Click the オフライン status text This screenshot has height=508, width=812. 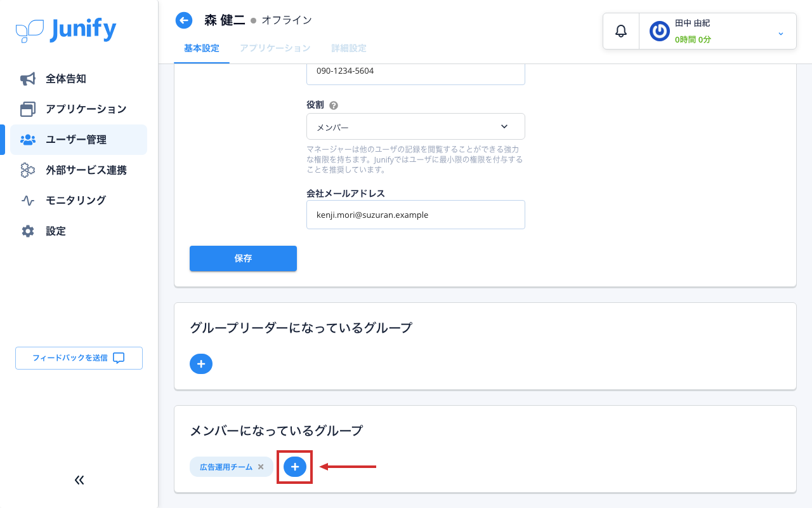(287, 20)
